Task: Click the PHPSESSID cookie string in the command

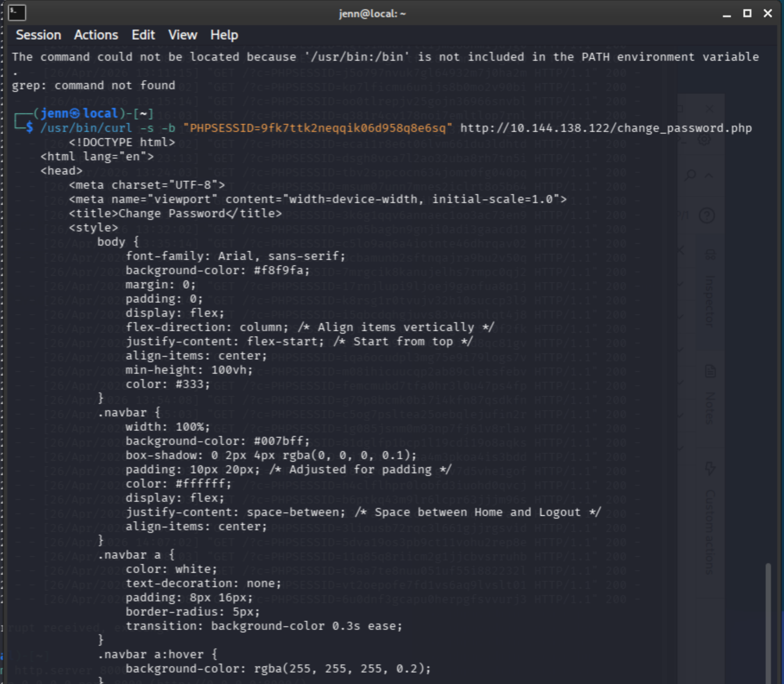Action: (318, 128)
